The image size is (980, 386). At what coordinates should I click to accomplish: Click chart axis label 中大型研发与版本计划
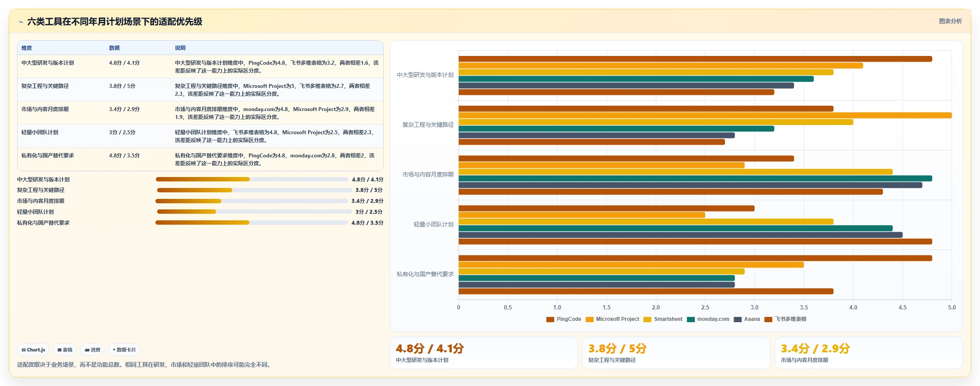[425, 75]
